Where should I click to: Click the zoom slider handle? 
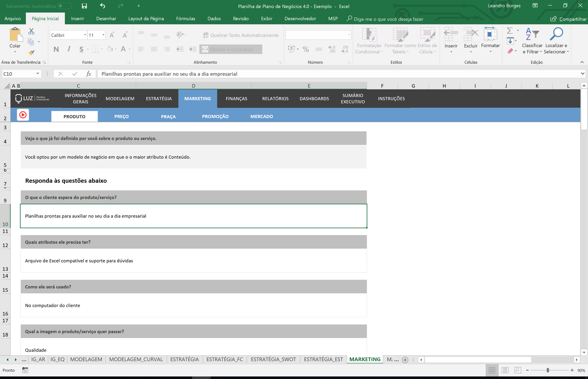point(548,370)
